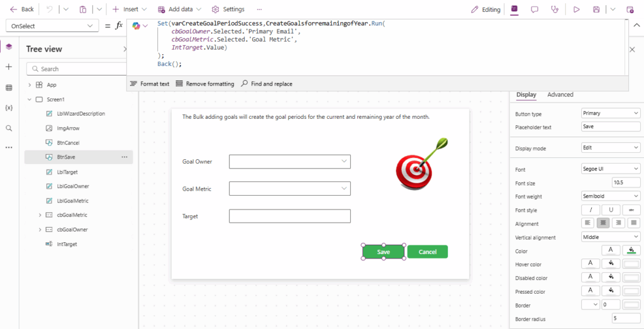
Task: Open the OnSelect property dropdown
Action: coord(52,26)
